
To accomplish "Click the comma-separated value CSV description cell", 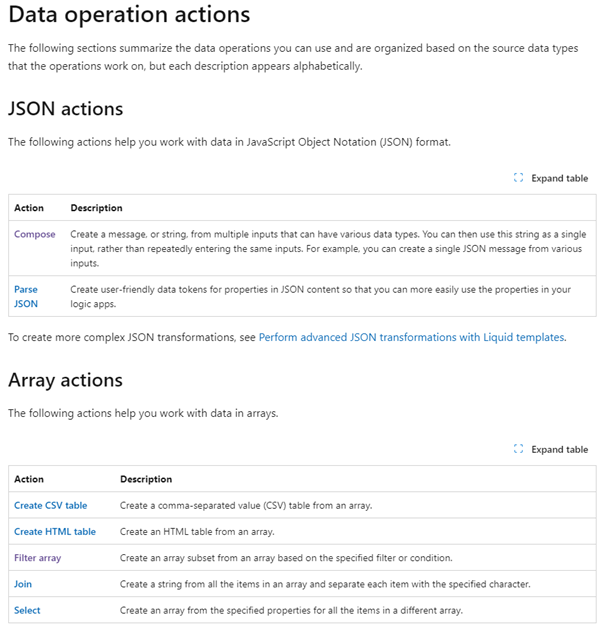I will (246, 506).
